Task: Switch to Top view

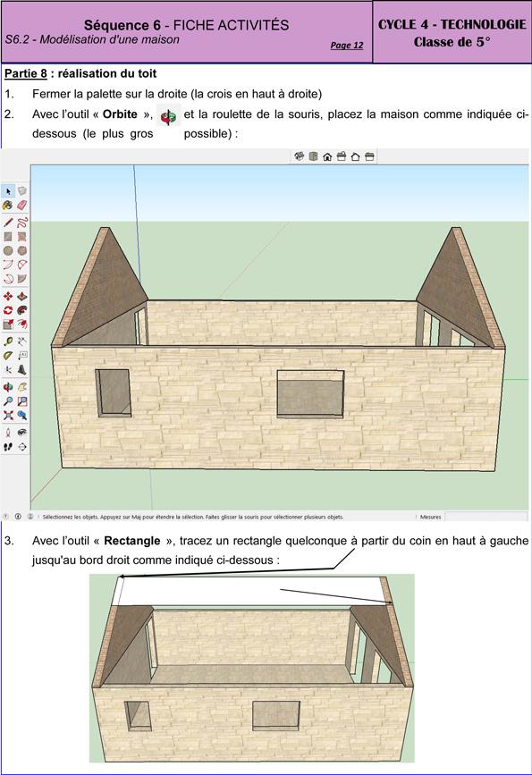Action: (313, 156)
